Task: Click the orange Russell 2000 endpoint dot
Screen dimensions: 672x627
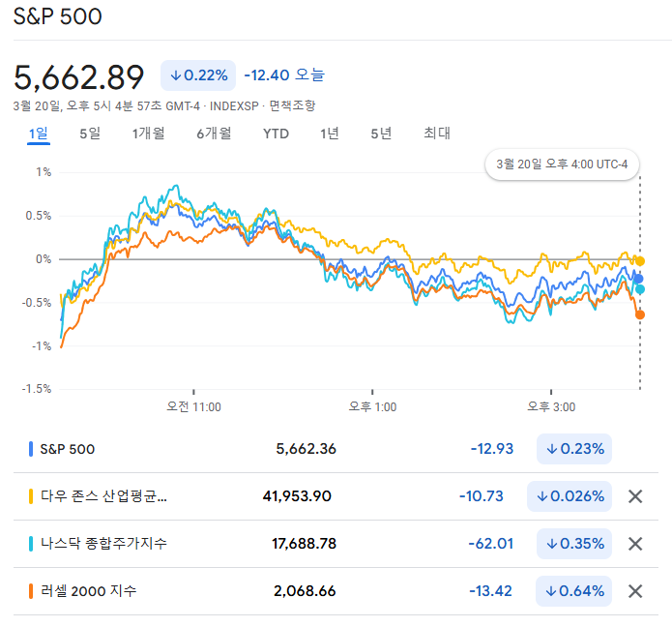Action: coord(640,314)
